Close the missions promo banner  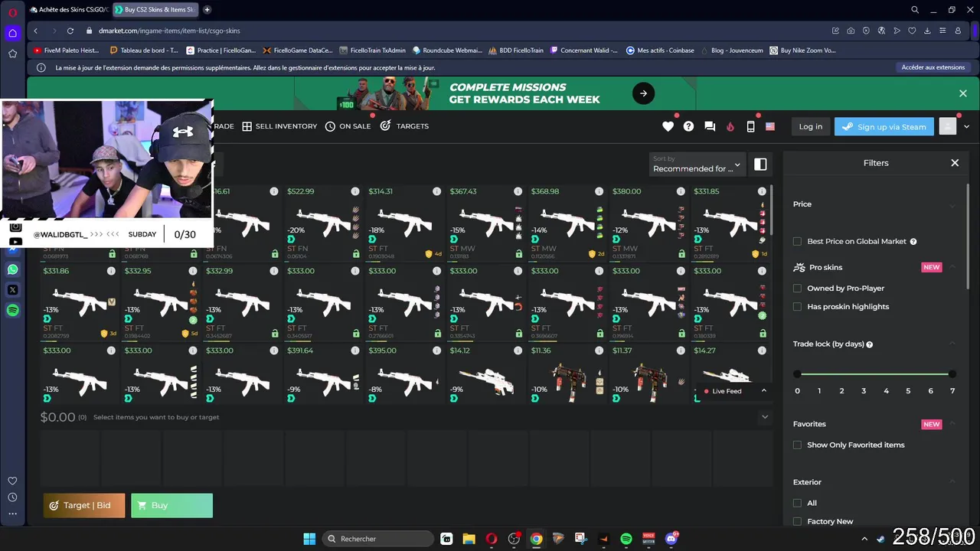(963, 93)
